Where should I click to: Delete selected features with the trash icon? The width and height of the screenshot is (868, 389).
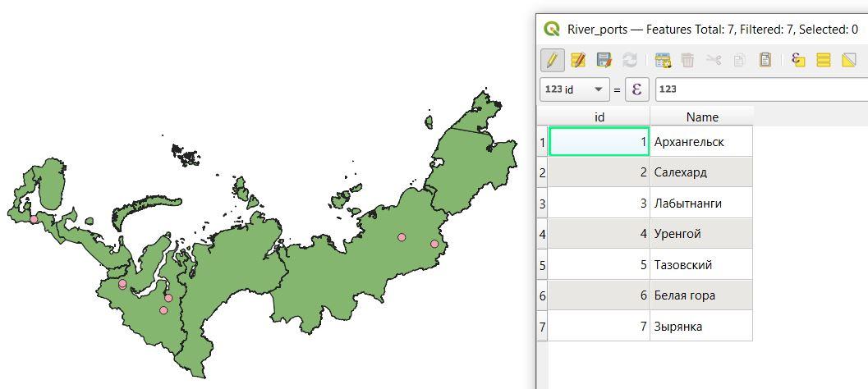pyautogui.click(x=688, y=60)
